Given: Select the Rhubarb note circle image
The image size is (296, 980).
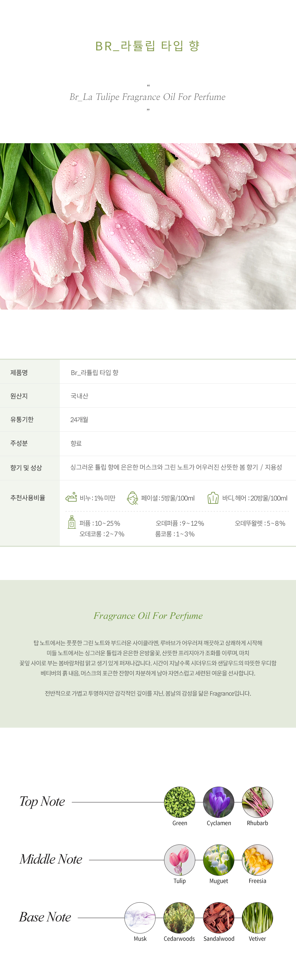Looking at the screenshot, I should tap(258, 802).
